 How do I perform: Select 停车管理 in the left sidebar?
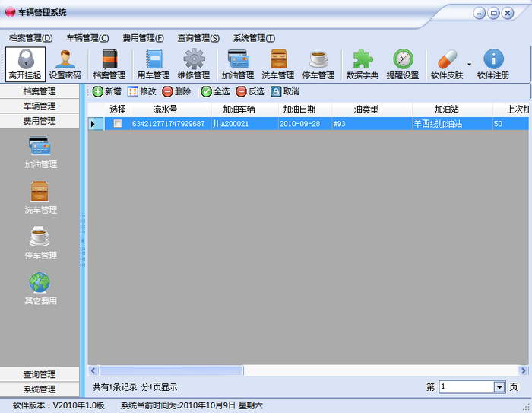coord(40,243)
